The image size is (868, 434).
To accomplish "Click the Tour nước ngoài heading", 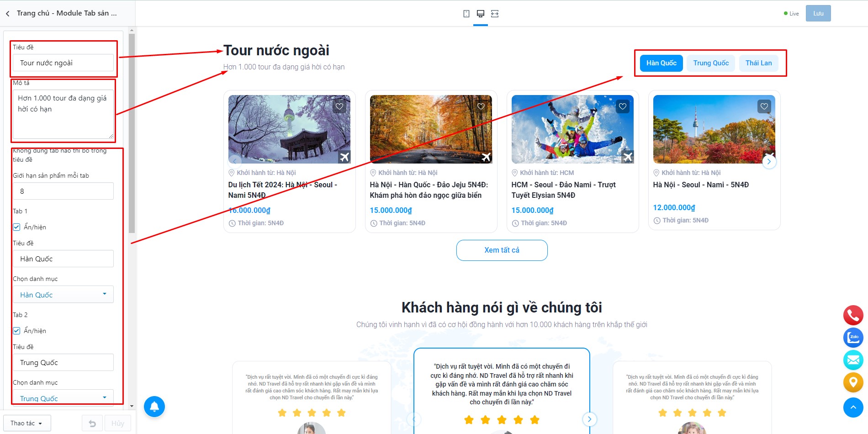I will (276, 50).
